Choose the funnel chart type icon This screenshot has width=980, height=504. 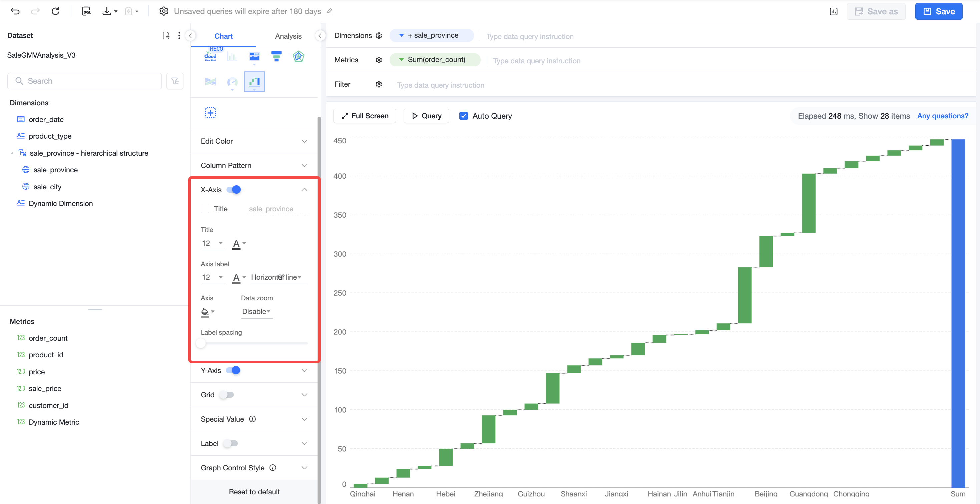click(276, 57)
